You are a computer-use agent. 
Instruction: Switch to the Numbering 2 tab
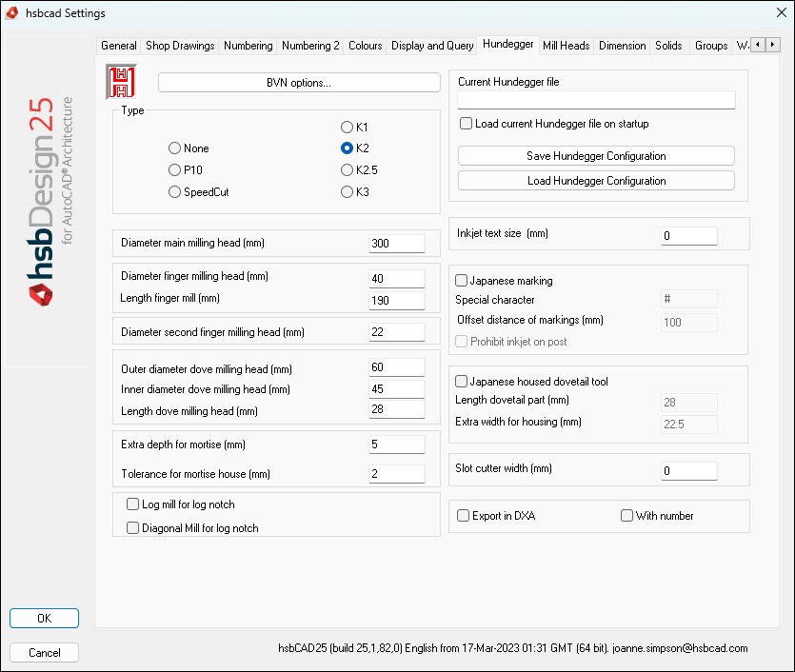310,46
